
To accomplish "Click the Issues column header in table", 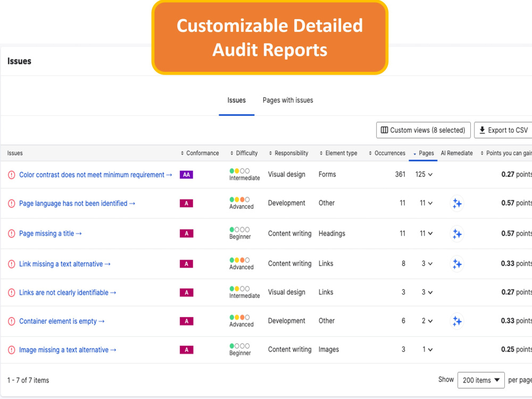I will click(15, 153).
